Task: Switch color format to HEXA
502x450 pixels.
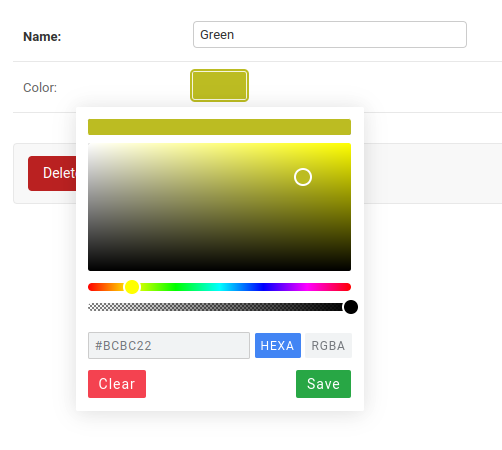Action: pos(278,345)
